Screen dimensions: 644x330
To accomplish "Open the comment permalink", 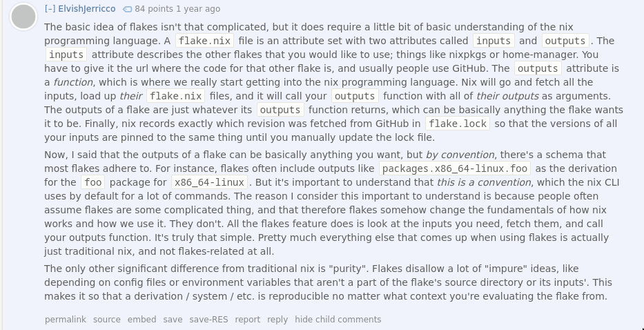I will coord(66,320).
